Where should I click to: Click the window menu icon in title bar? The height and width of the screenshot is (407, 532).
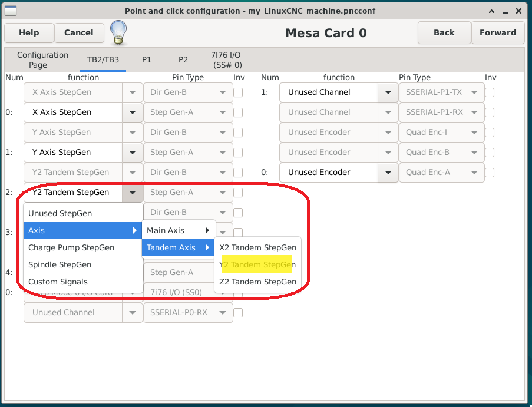coord(11,11)
